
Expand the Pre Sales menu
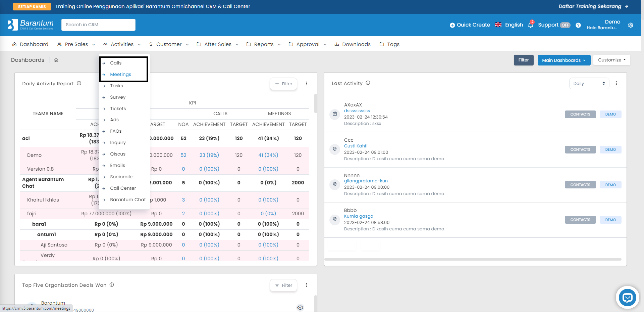pyautogui.click(x=76, y=44)
